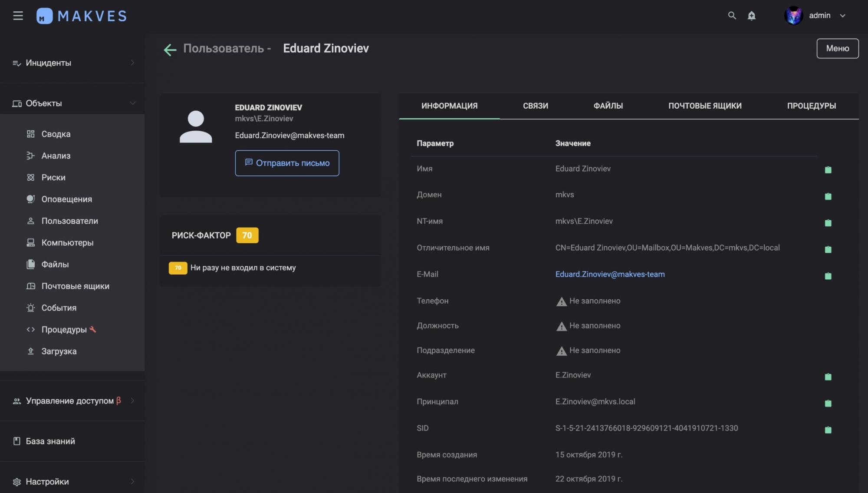Viewport: 868px width, 493px height.
Task: Open the notifications bell icon
Action: (x=752, y=16)
